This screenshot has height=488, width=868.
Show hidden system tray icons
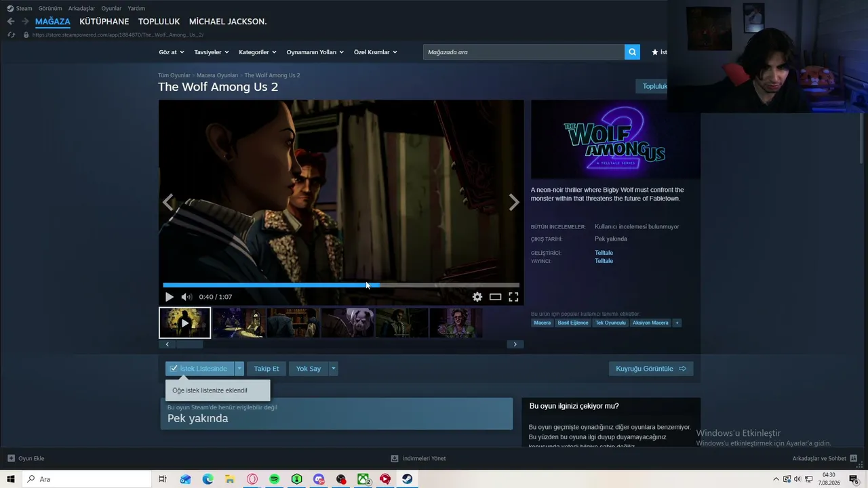(776, 479)
